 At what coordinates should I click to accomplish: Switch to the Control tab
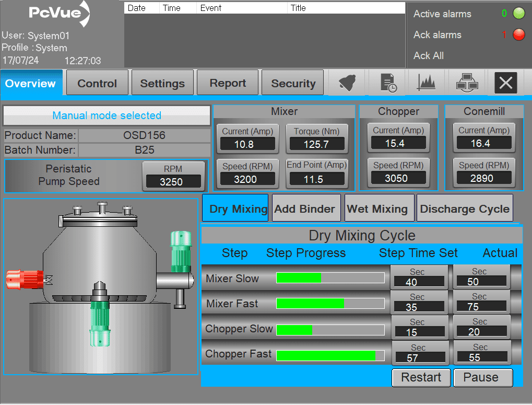(x=97, y=84)
